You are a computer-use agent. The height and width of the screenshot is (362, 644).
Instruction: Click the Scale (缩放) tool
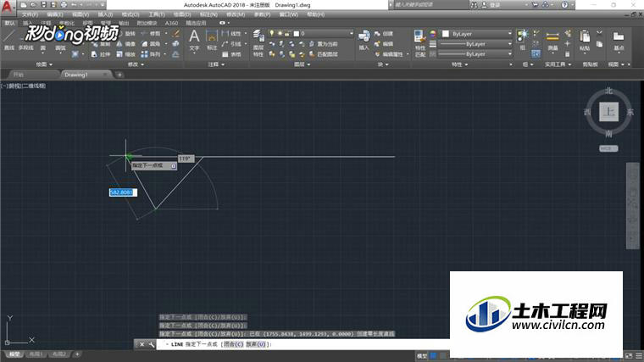tap(126, 54)
